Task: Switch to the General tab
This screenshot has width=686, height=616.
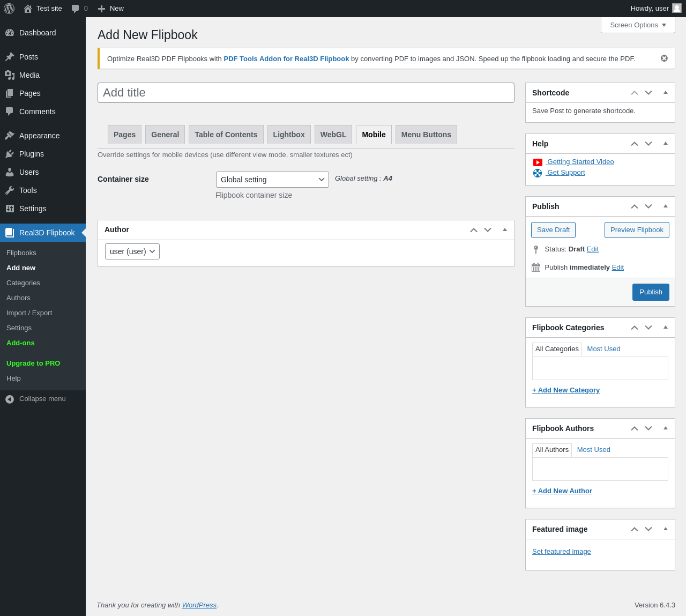Action: (x=165, y=135)
